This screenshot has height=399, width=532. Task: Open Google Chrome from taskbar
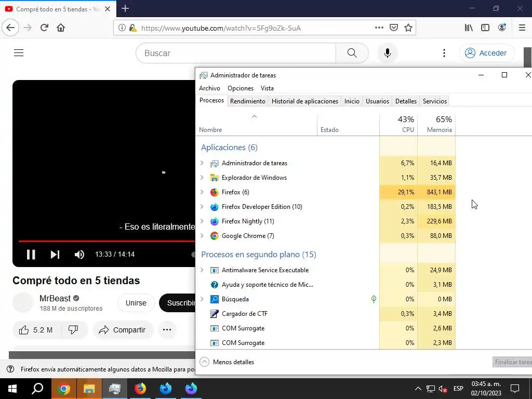tap(63, 389)
